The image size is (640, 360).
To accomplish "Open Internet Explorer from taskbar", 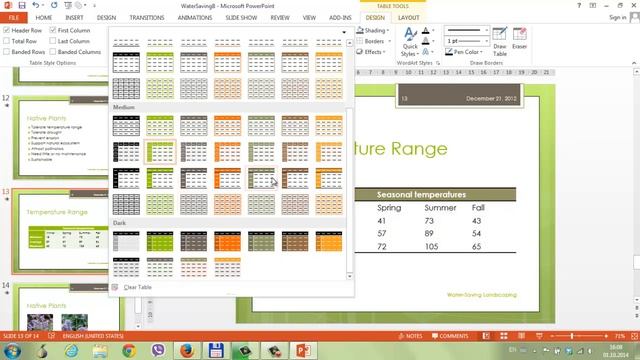I will (x=71, y=351).
